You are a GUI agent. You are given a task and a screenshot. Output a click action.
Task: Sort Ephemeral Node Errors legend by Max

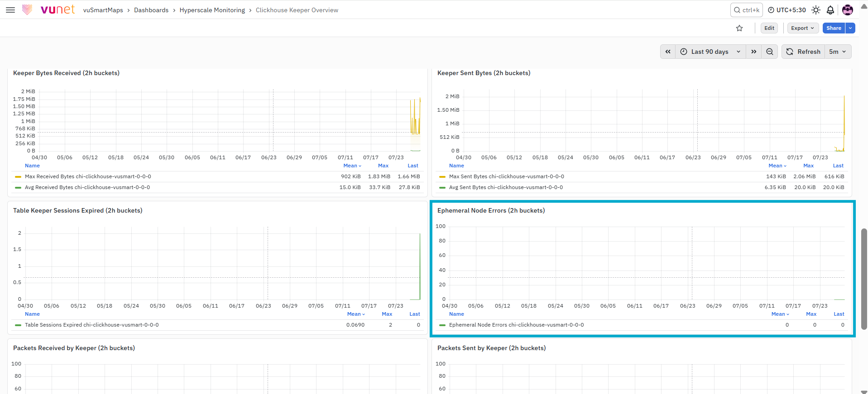pos(811,314)
